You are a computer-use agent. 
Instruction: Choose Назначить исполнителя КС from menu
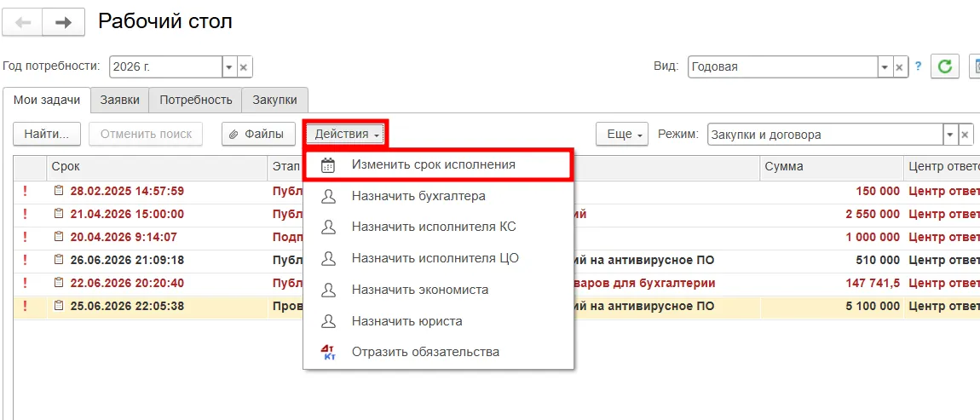click(438, 227)
